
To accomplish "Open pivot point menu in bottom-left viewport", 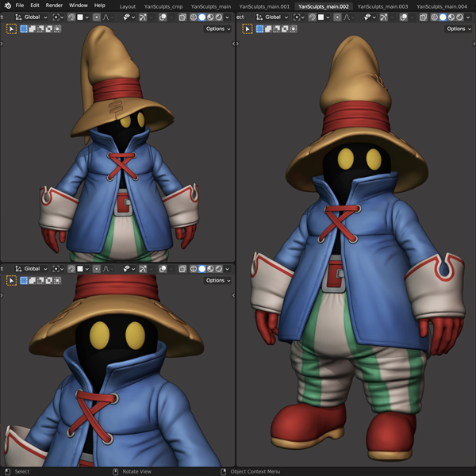I will [58, 269].
